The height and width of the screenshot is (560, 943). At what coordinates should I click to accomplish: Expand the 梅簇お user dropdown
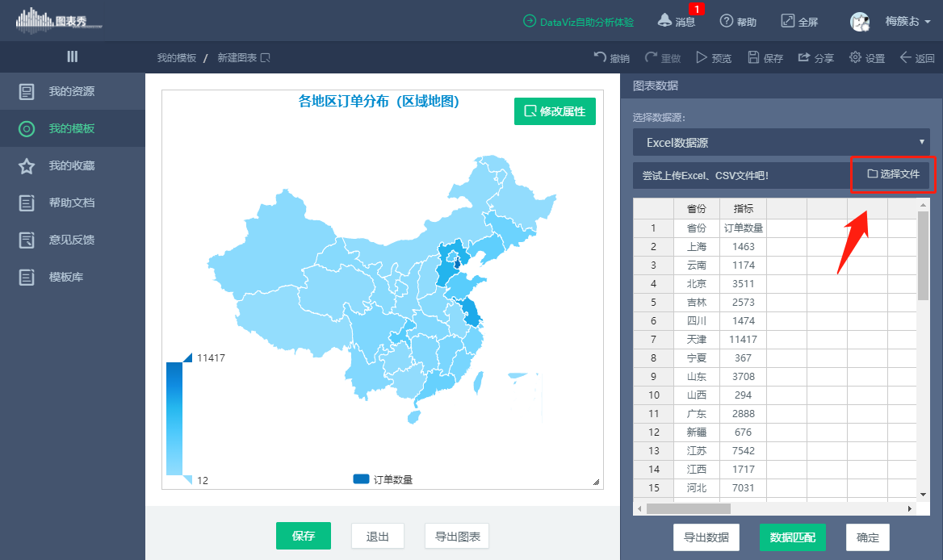907,22
